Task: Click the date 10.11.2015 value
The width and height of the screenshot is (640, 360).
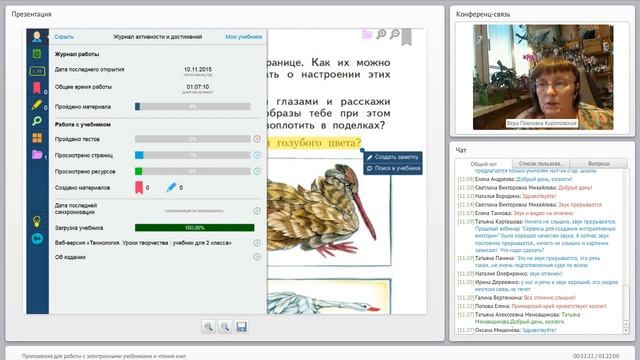Action: point(198,69)
